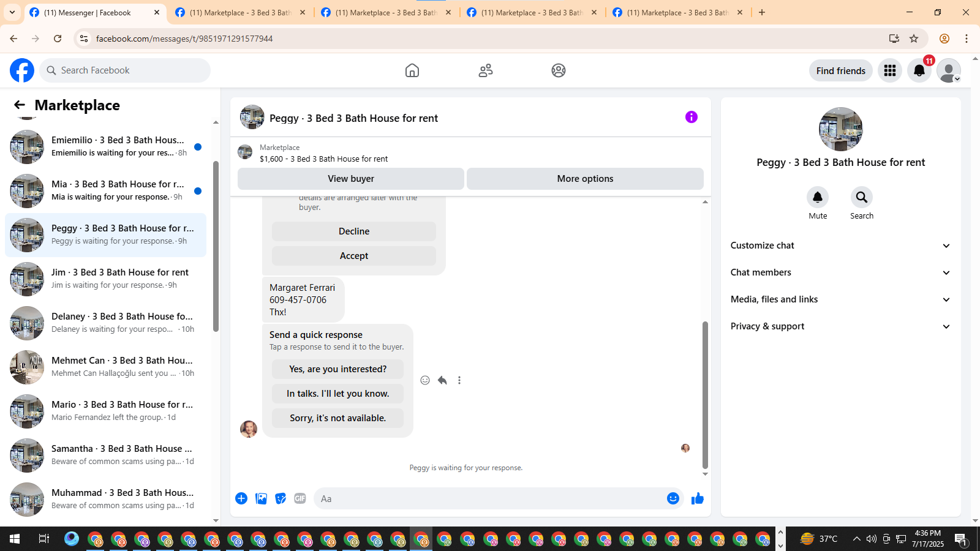This screenshot has height=551, width=980.
Task: Open Task View on the taskbar
Action: [43, 539]
